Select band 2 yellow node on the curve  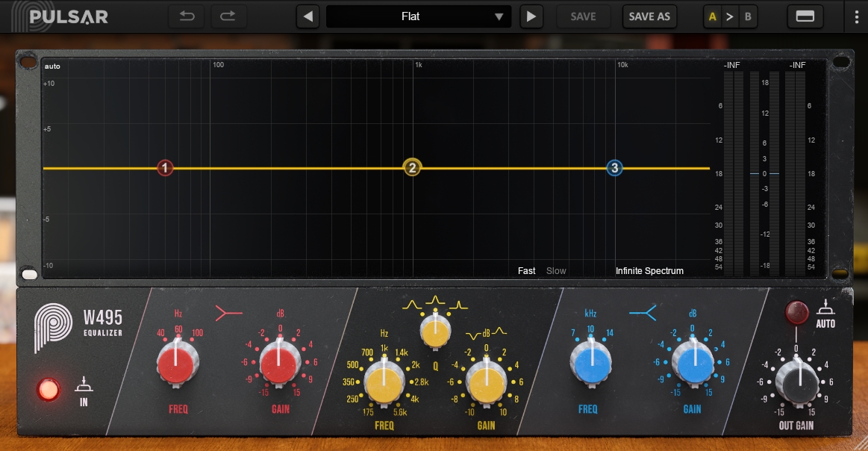click(412, 167)
